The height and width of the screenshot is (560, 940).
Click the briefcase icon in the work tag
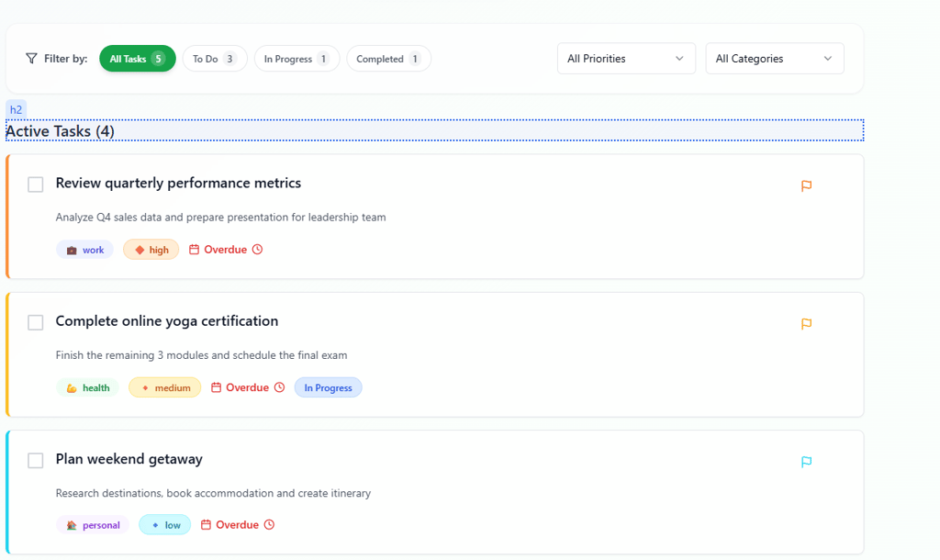tap(72, 250)
